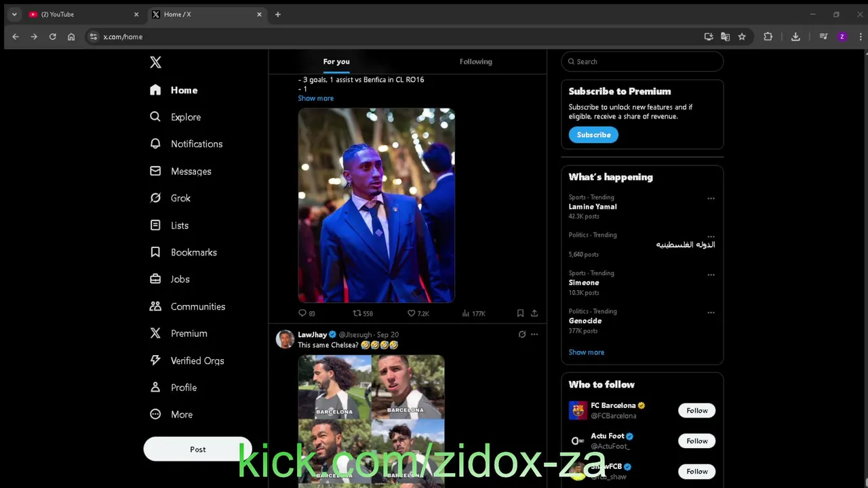Open the Barcelona collage image
Screen dimensions: 868x488
372,420
